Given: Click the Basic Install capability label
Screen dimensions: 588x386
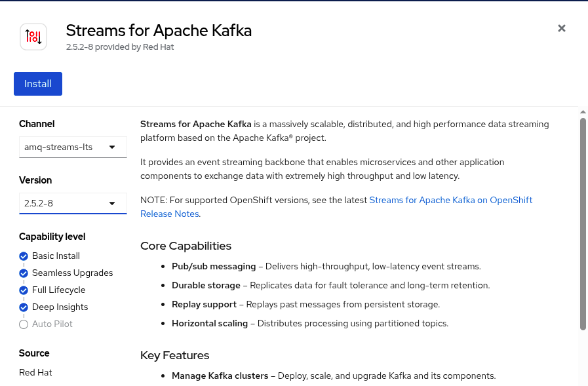Looking at the screenshot, I should tap(56, 256).
